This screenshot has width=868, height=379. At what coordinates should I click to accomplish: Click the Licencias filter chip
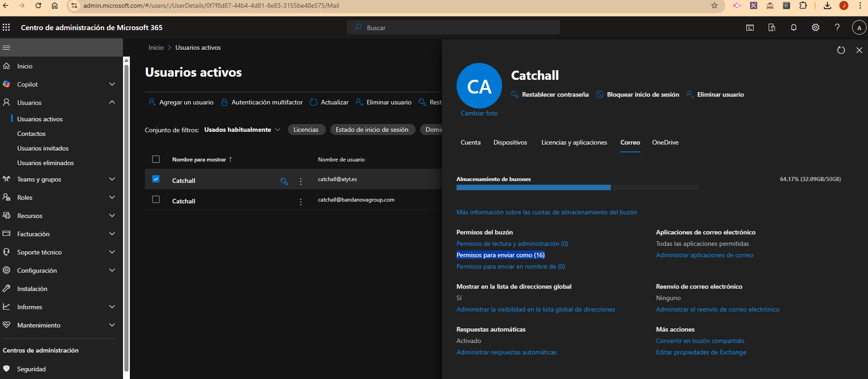pyautogui.click(x=306, y=130)
